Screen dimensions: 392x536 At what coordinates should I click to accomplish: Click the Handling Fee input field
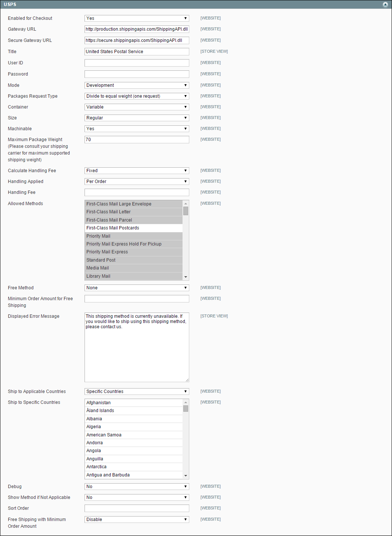[137, 192]
